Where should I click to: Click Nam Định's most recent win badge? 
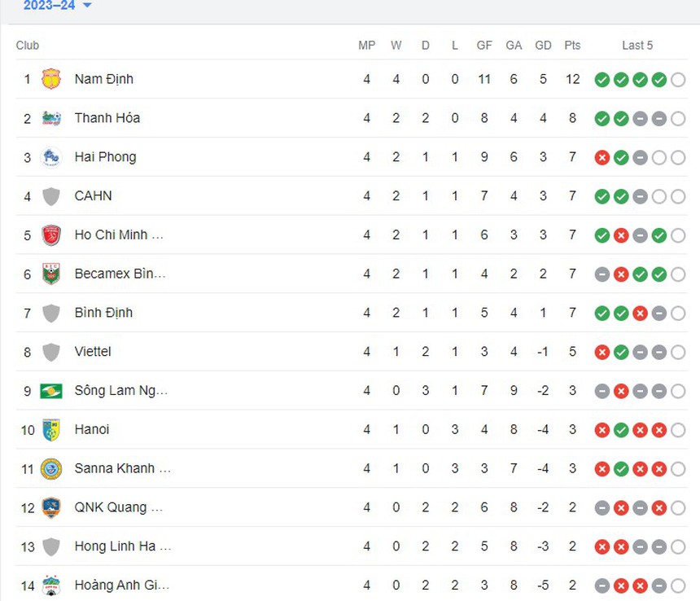tap(658, 79)
